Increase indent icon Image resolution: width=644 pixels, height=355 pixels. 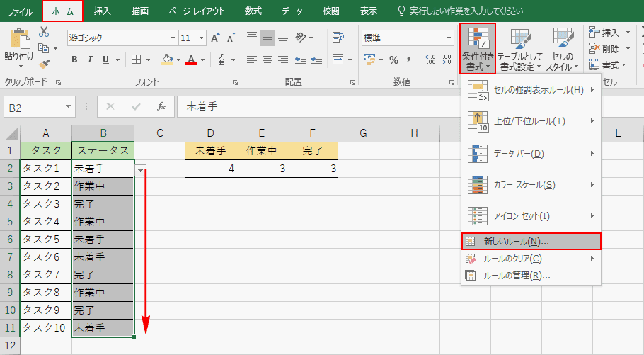pos(316,60)
